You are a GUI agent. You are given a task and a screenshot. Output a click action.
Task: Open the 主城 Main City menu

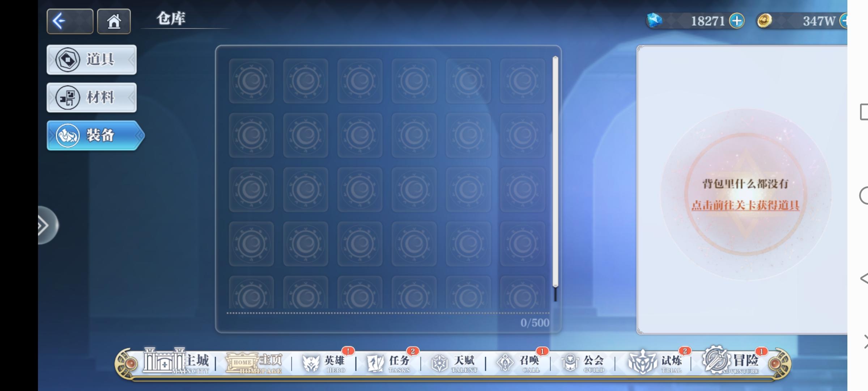coord(176,361)
